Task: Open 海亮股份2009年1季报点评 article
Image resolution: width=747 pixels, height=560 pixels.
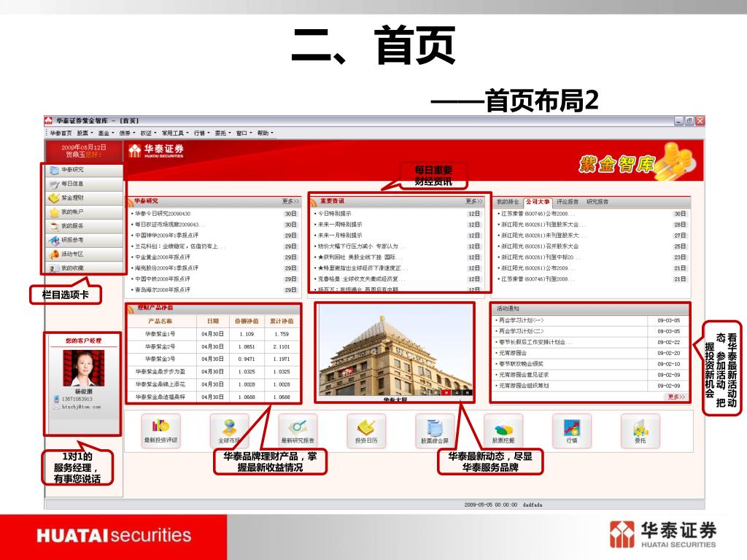Action: pyautogui.click(x=166, y=268)
